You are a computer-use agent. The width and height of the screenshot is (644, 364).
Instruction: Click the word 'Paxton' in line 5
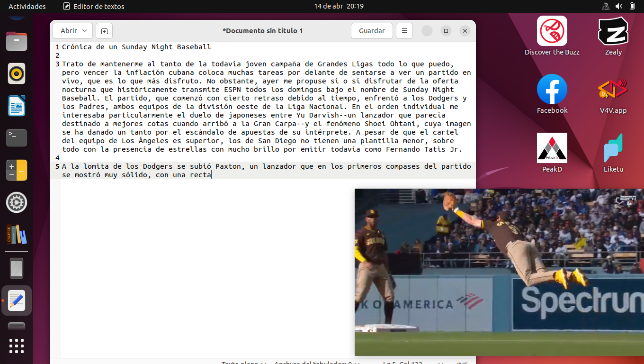228,166
